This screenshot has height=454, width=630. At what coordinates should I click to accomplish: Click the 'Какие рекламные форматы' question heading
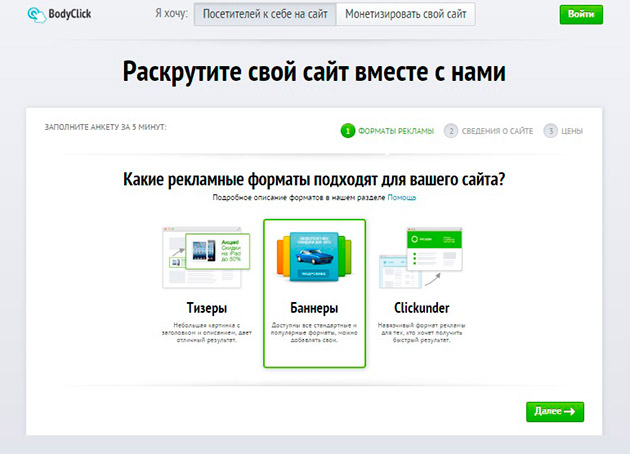(314, 179)
